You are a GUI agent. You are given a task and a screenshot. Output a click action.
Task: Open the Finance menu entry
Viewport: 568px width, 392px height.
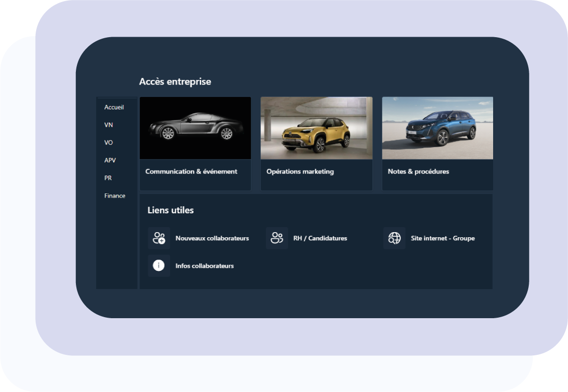(115, 196)
